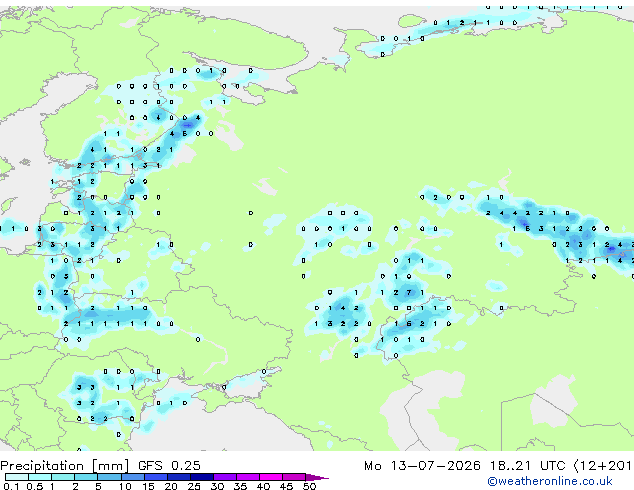Click the legend label "20"
Image resolution: width=634 pixels, height=490 pixels.
point(171,486)
